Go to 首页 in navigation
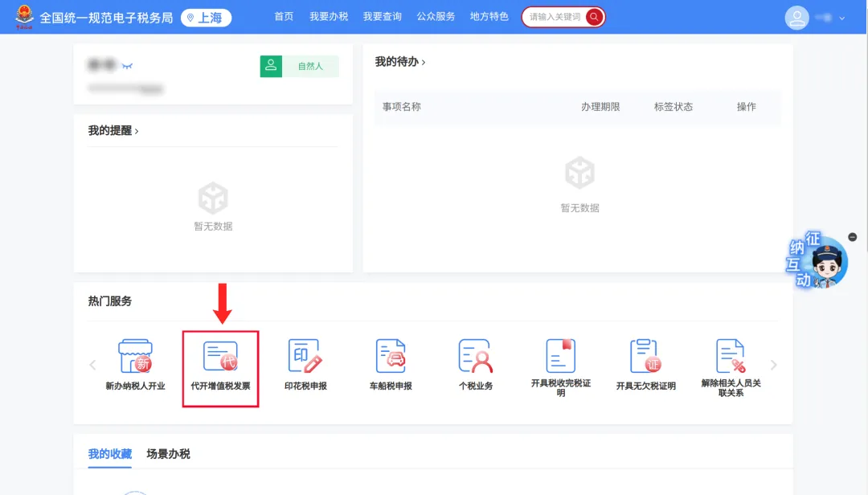Screen dimensions: 868x495 pos(284,17)
